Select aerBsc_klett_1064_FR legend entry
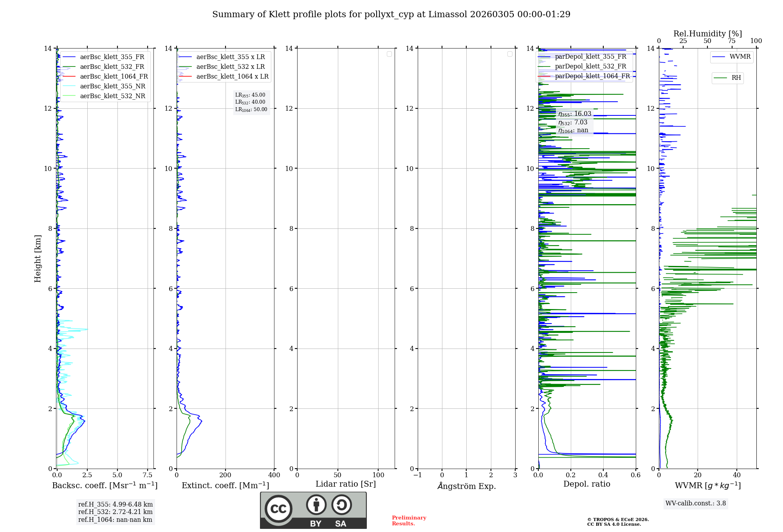Image resolution: width=783 pixels, height=532 pixels. (114, 76)
